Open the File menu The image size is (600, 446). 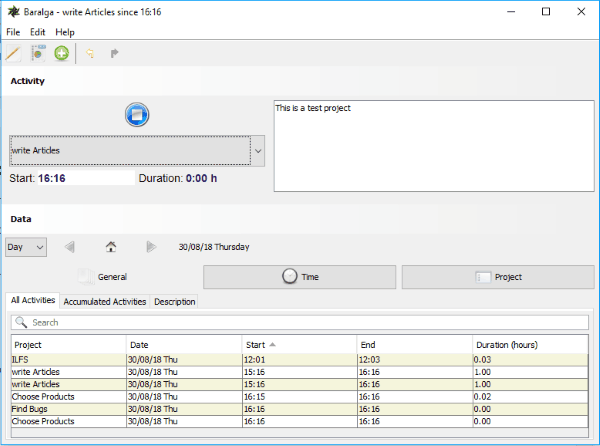coord(13,32)
